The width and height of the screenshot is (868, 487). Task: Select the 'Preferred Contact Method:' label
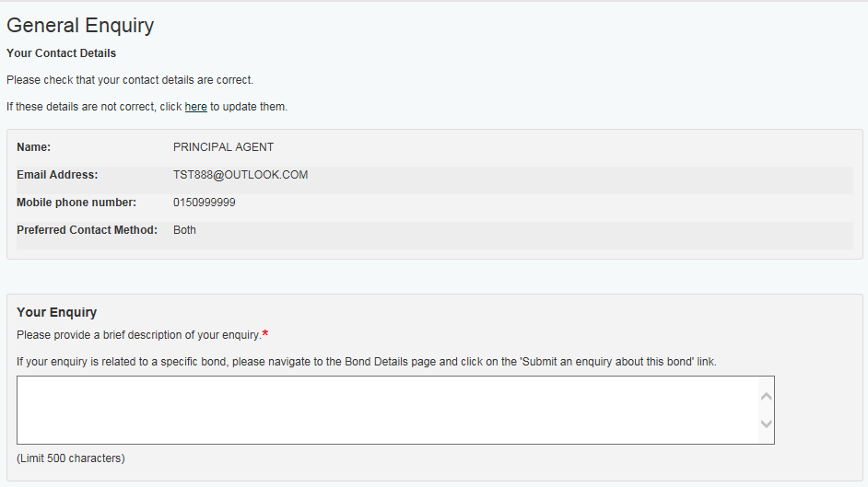pyautogui.click(x=88, y=230)
